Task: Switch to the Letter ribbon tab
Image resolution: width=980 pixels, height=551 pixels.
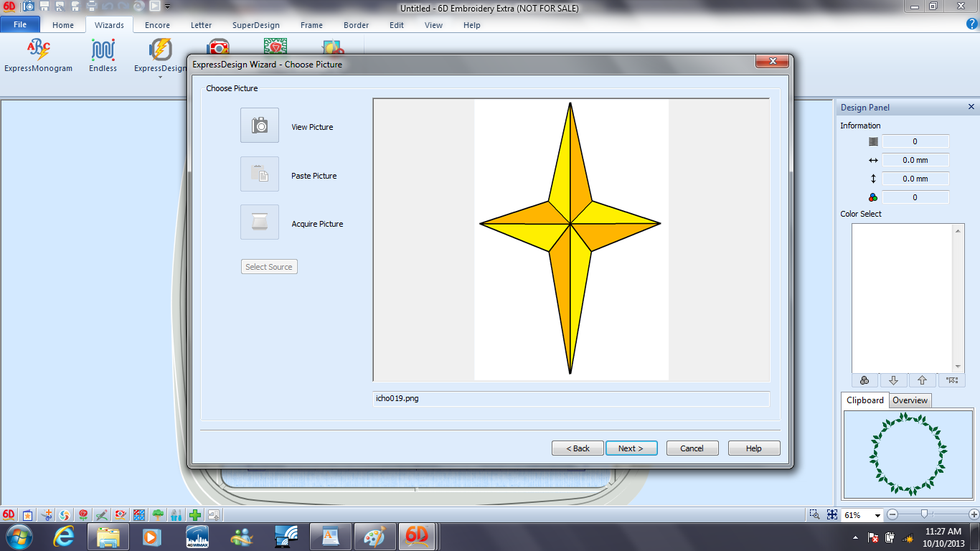Action: pyautogui.click(x=201, y=25)
